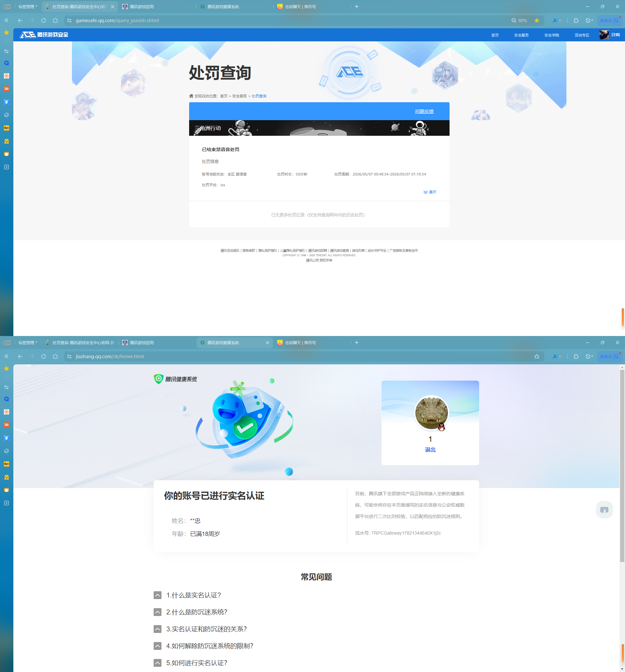Open the blue Q sidebar shortcut in the top window
The height and width of the screenshot is (672, 625).
coord(7,63)
